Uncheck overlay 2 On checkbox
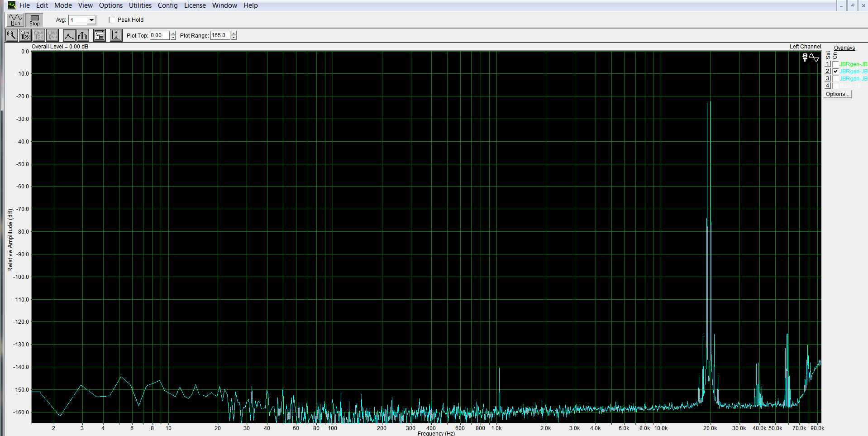Image resolution: width=868 pixels, height=436 pixels. 835,72
